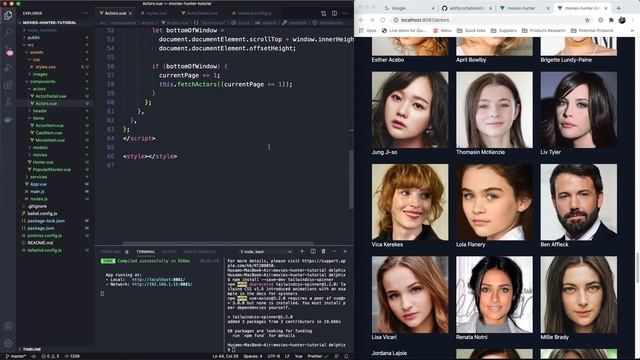Open terminal selector '5: node, bash' dropdown
The image size is (640, 360).
pos(266,252)
